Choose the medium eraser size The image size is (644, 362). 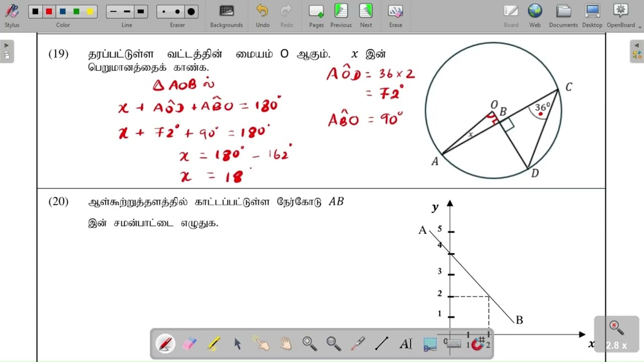178,12
